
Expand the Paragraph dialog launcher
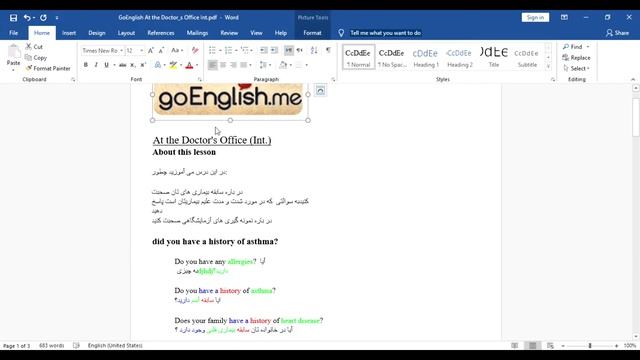(333, 80)
